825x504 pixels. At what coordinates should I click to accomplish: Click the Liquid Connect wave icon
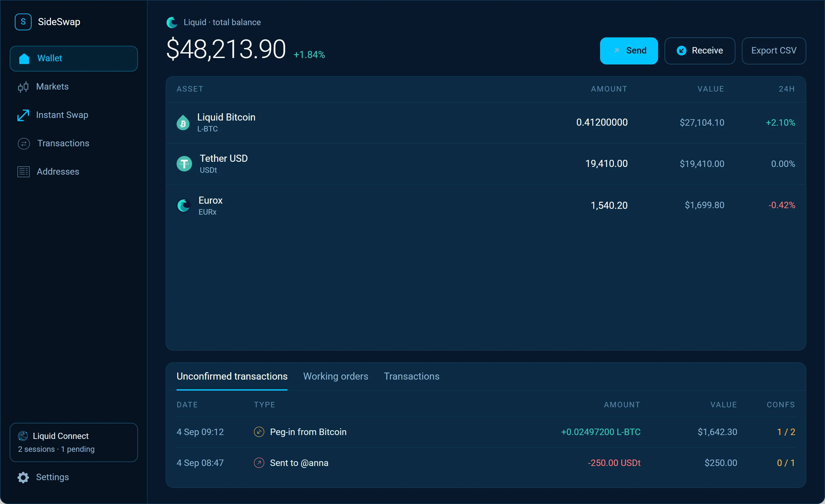tap(23, 436)
